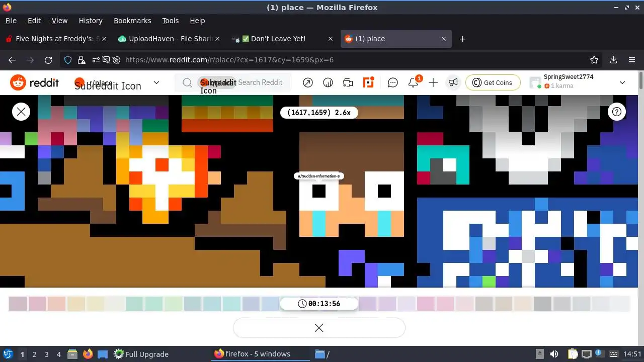Click the search magnifier icon
This screenshot has height=362, width=644.
pyautogui.click(x=187, y=82)
